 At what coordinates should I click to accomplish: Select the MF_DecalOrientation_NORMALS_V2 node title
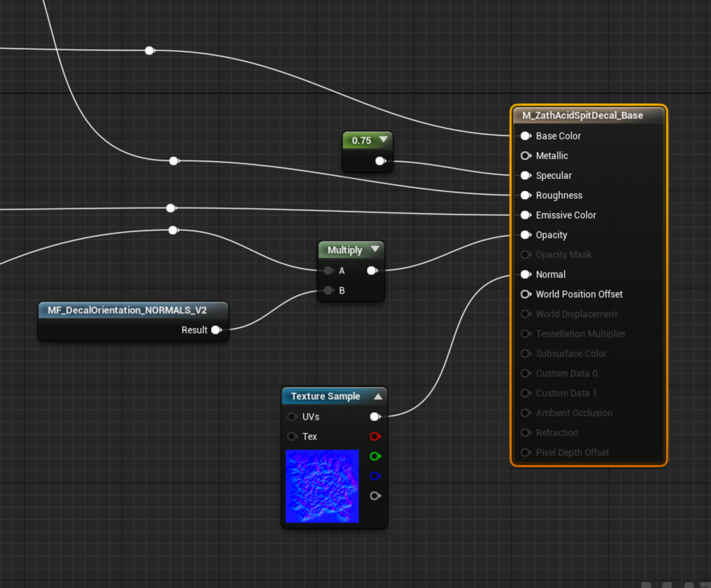click(x=127, y=310)
